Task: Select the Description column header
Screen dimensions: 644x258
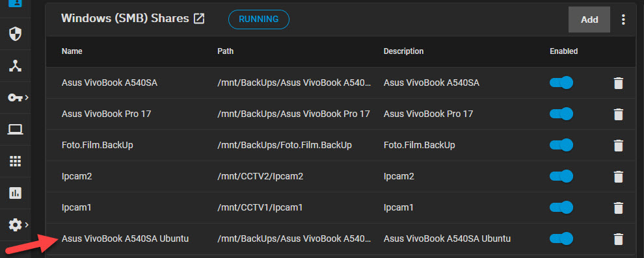Action: click(403, 51)
